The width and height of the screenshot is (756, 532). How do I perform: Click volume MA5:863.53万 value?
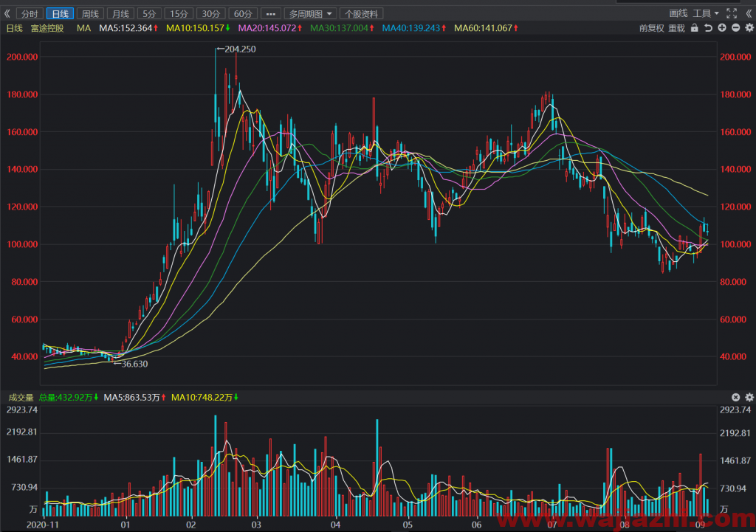(x=135, y=397)
